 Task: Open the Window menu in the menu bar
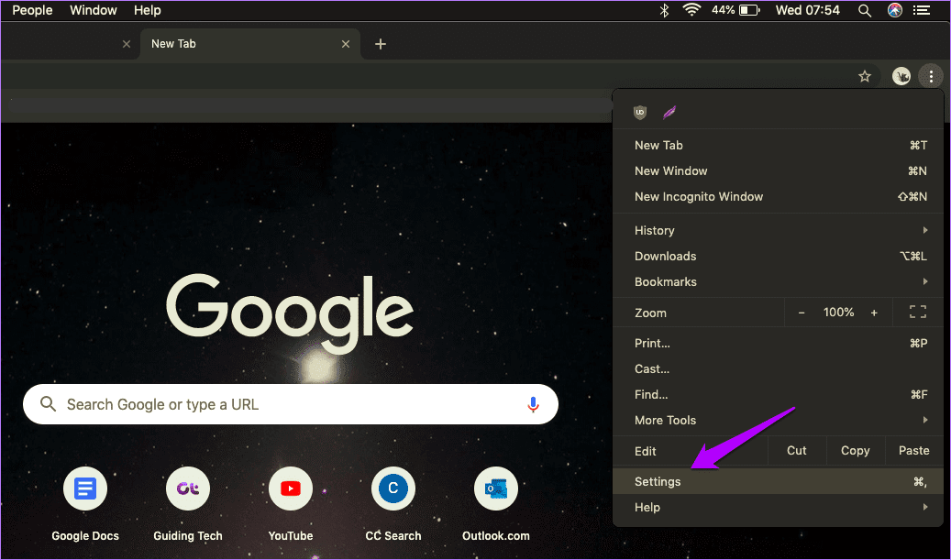[x=94, y=10]
